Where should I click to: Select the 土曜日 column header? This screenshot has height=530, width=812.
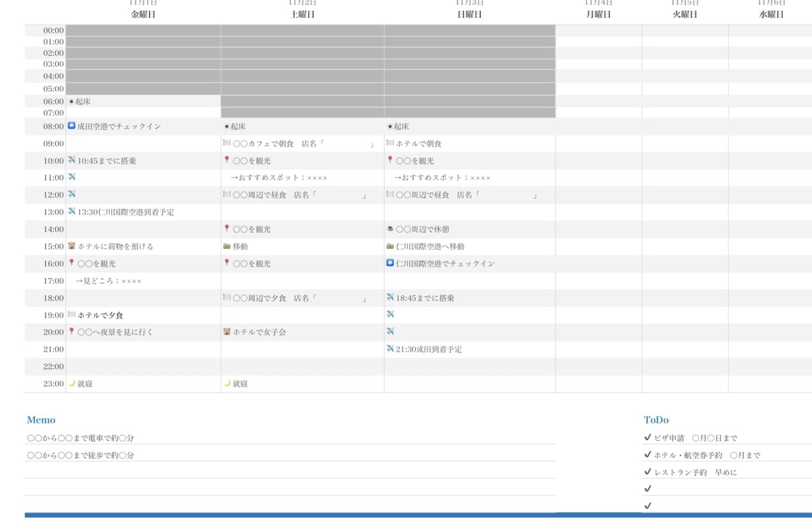[x=303, y=14]
